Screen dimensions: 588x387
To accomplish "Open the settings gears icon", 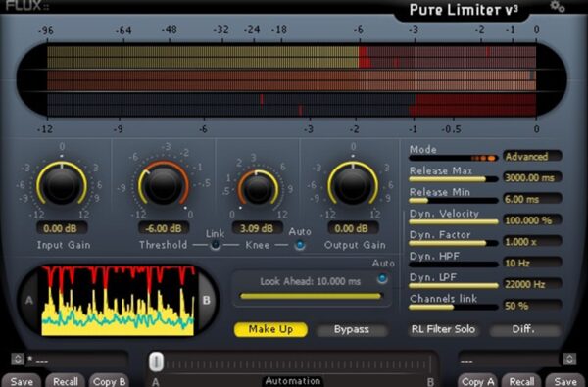I will click(x=557, y=7).
